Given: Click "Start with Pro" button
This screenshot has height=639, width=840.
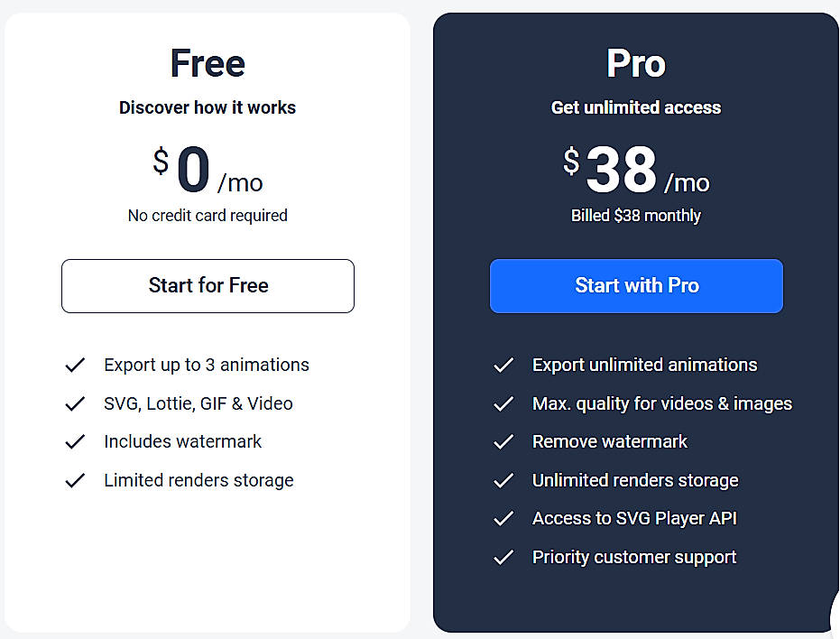Looking at the screenshot, I should (635, 286).
